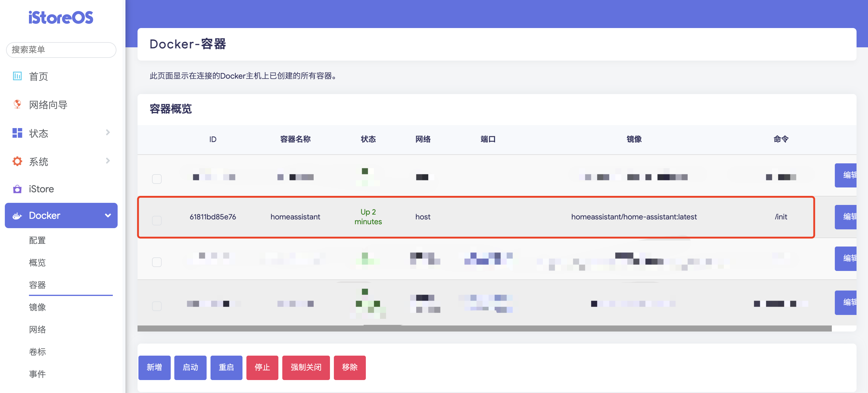The image size is (868, 393).
Task: Click the 状态 column header
Action: coord(368,140)
